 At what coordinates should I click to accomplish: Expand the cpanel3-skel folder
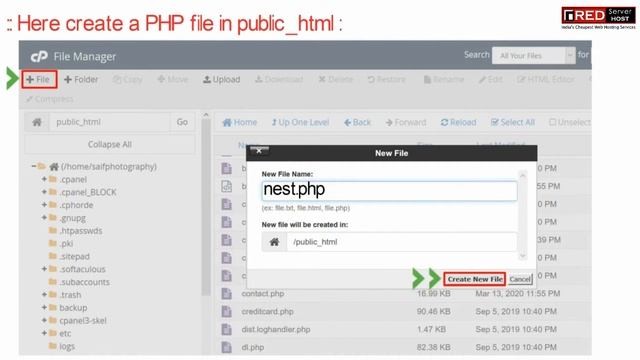coord(44,320)
